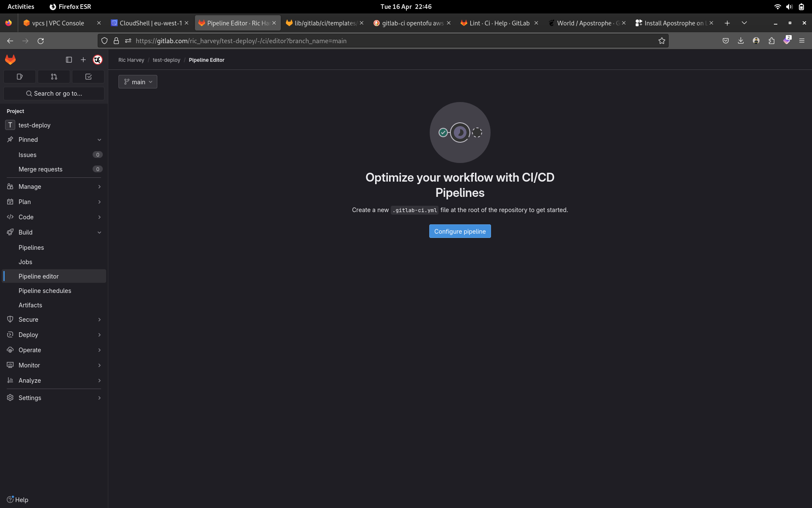
Task: Toggle the sidebar collapse icon
Action: 69,59
